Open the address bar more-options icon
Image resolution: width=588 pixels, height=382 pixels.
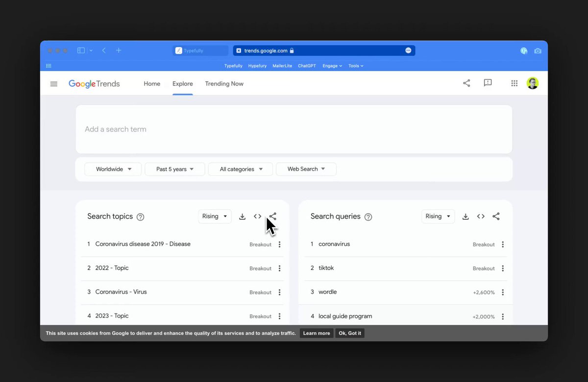(x=408, y=51)
